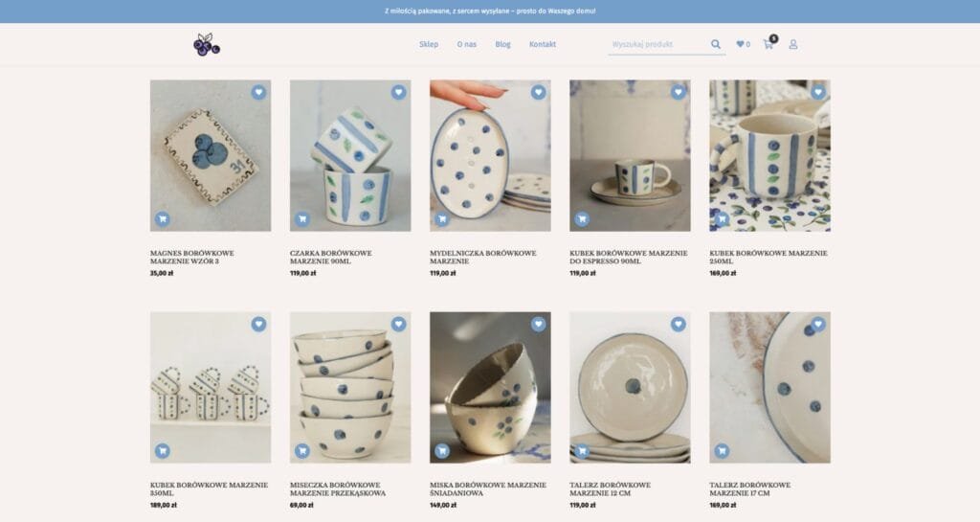Open the Blog menu link
The image size is (980, 522).
[502, 44]
